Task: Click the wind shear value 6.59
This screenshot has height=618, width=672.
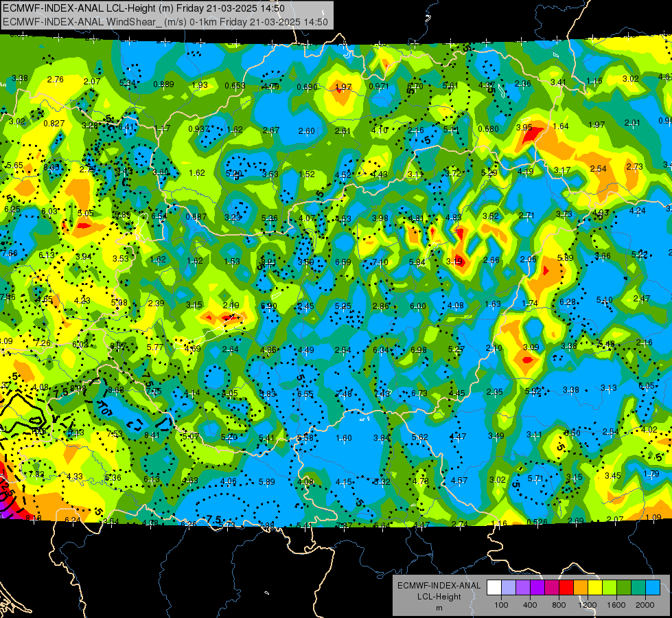Action: (343, 262)
